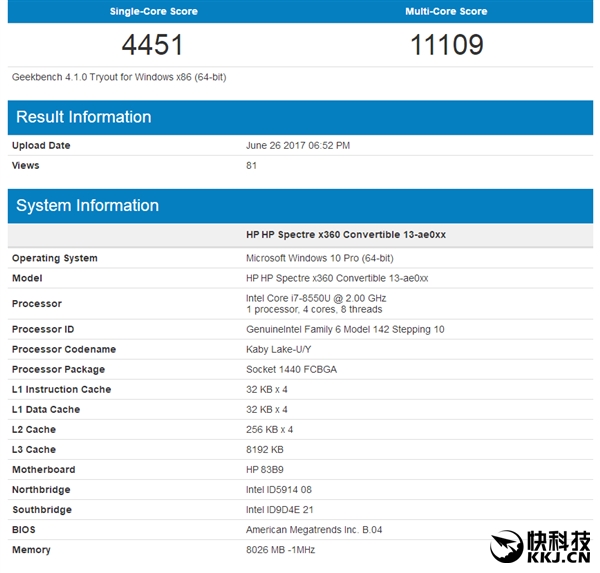Select the Model value HP Spectre x360
The width and height of the screenshot is (600, 573).
point(337,278)
